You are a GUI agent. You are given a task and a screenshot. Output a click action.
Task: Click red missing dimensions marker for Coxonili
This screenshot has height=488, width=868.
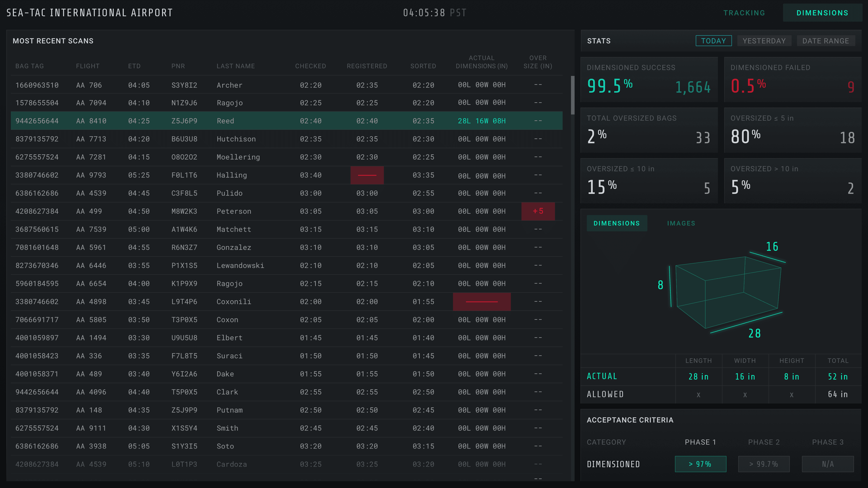click(481, 302)
